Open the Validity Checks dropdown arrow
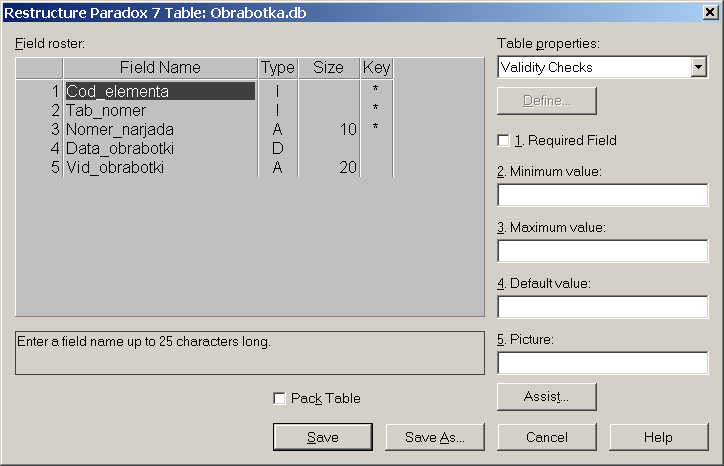 (x=699, y=67)
